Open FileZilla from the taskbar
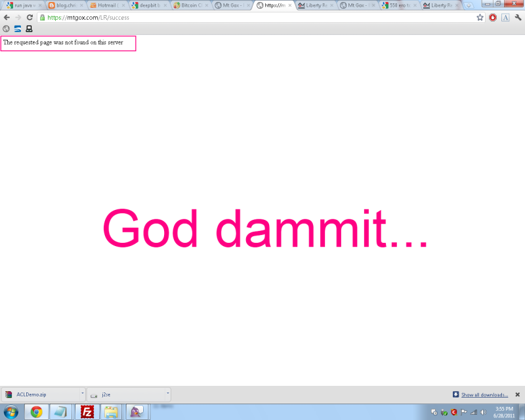The width and height of the screenshot is (525, 420). click(87, 411)
